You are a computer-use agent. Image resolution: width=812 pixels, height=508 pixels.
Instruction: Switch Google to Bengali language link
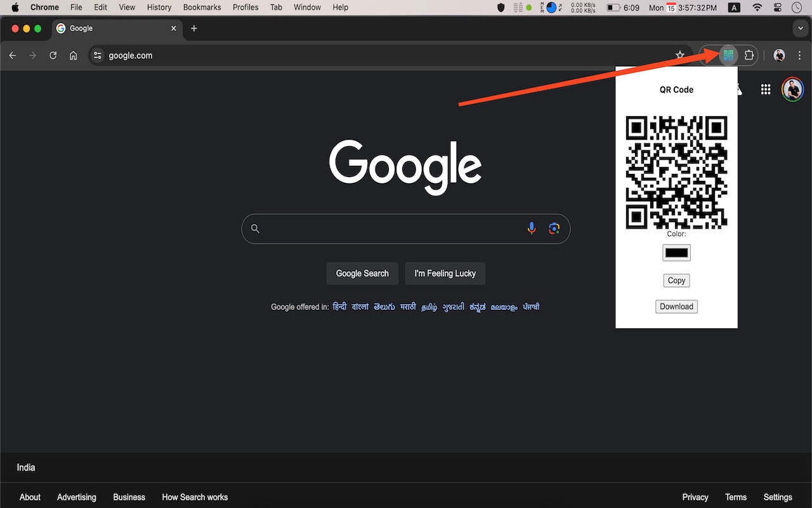[x=360, y=307]
